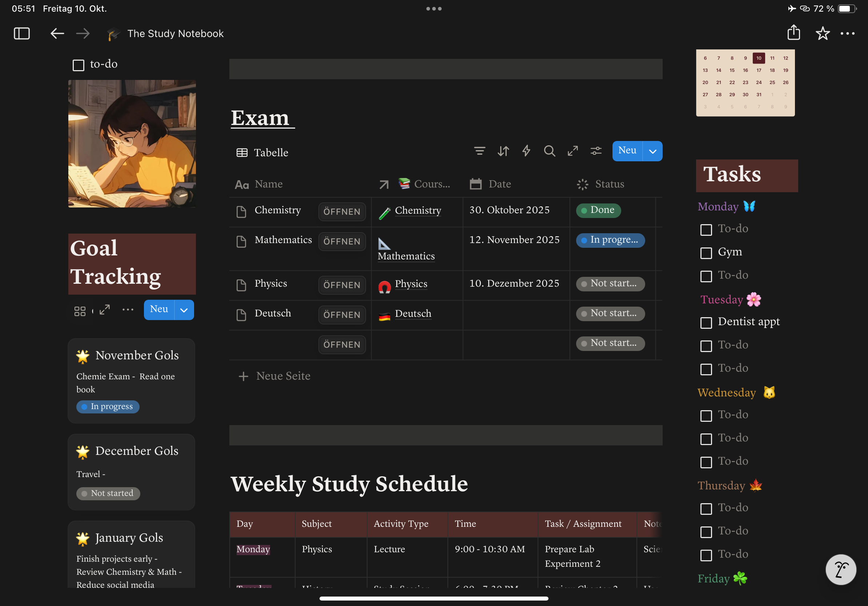Image resolution: width=868 pixels, height=606 pixels.
Task: Open the automations lightning icon
Action: (526, 151)
